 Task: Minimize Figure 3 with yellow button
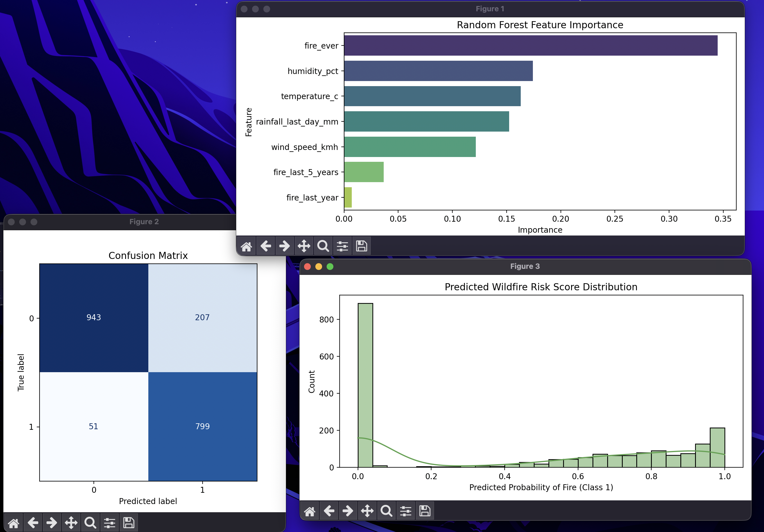point(319,267)
